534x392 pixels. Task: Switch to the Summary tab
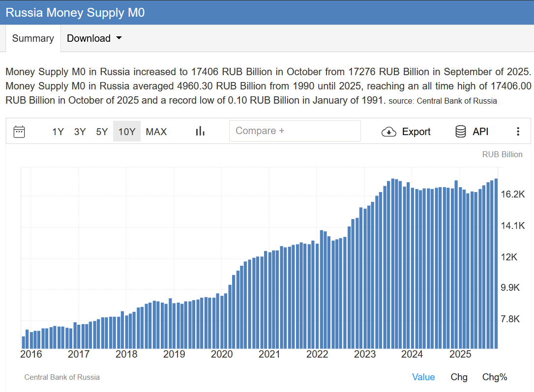[x=33, y=38]
